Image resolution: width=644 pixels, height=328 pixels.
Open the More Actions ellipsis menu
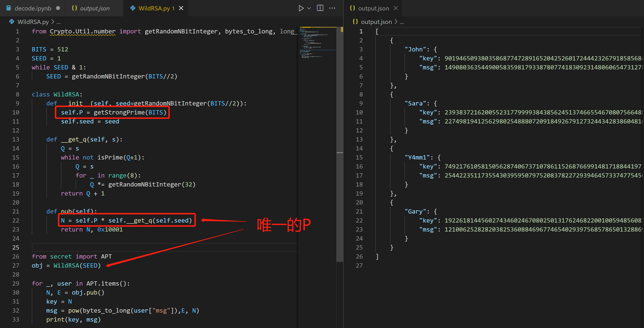coord(332,8)
